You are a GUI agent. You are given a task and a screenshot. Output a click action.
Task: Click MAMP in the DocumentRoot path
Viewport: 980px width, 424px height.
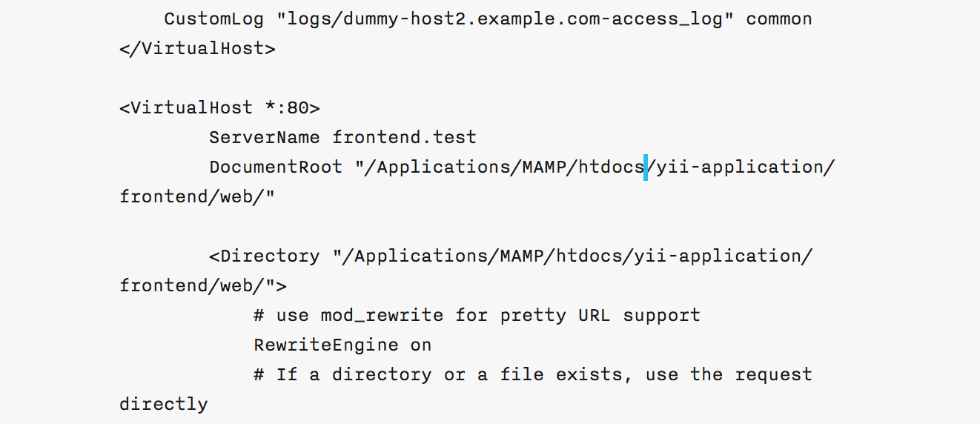coord(543,168)
